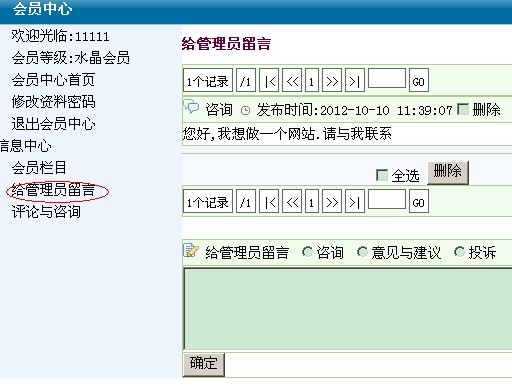Screen dimensions: 512x389
Task: Click message text 您好,我想做一个网站.请与我联系
Action: [x=287, y=134]
